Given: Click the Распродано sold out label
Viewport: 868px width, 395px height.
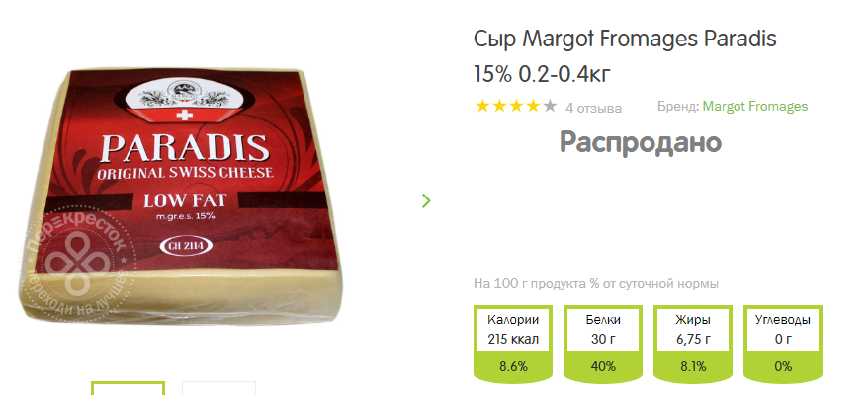Looking at the screenshot, I should pos(641,142).
